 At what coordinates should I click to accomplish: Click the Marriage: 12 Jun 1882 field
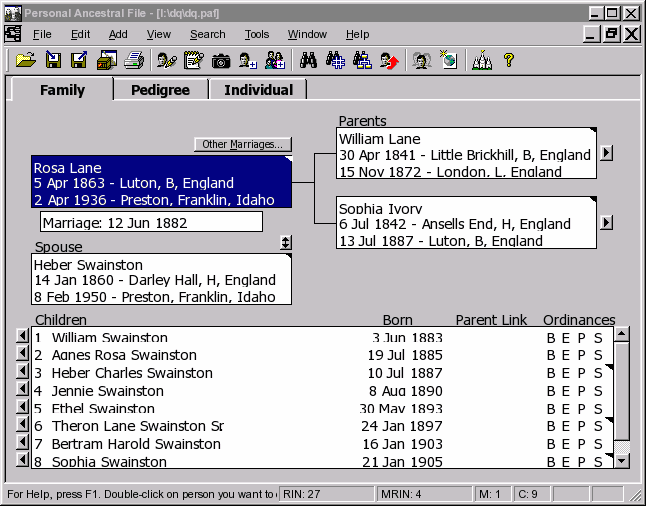(x=151, y=222)
